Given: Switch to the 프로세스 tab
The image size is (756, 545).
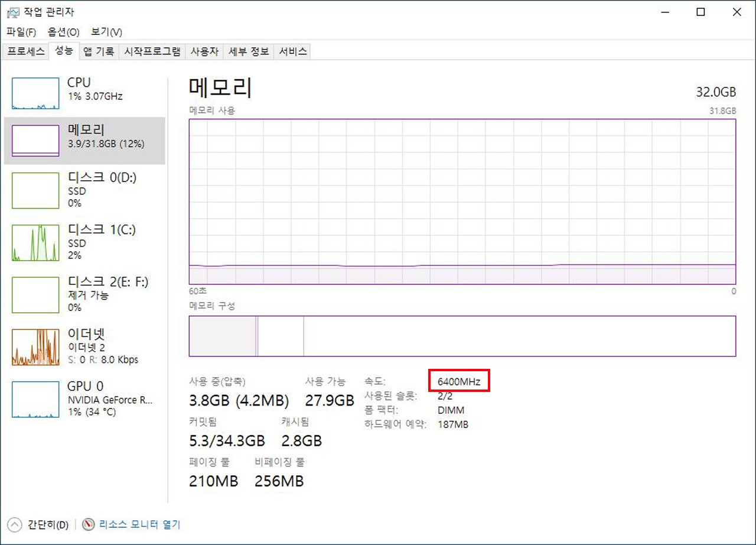Looking at the screenshot, I should [26, 51].
